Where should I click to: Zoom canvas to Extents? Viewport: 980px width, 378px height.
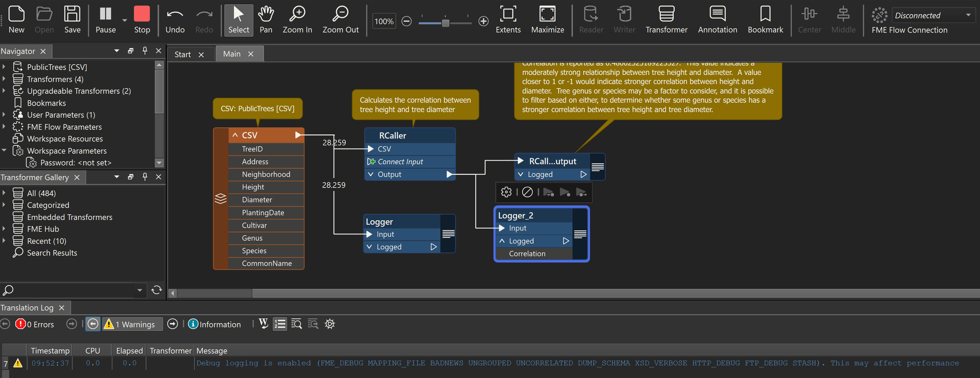coord(508,20)
